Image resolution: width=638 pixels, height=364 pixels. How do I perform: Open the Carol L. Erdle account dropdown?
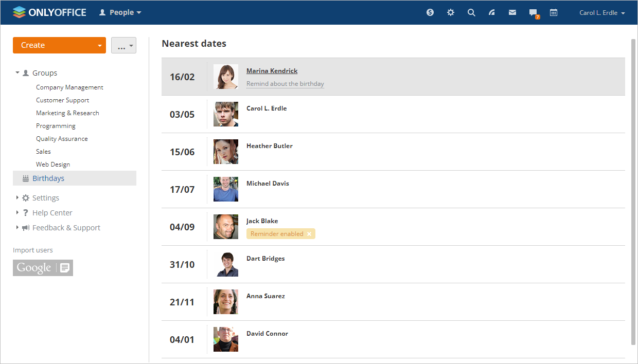(x=602, y=12)
